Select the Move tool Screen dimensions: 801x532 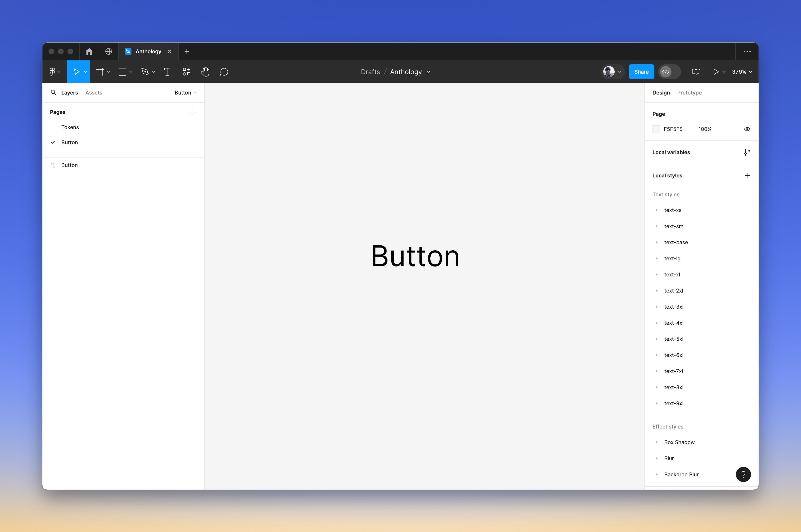pos(77,72)
